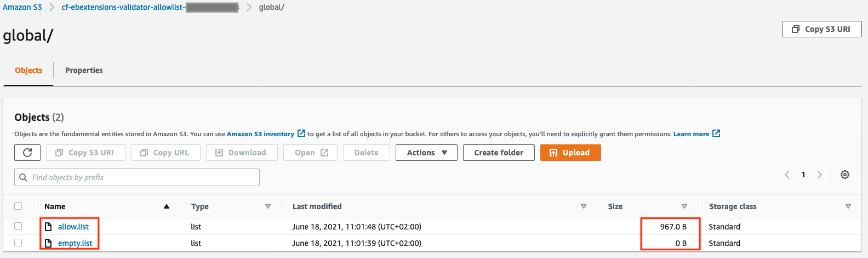Go to next page arrow
Screen dimensions: 868x258
coord(820,175)
